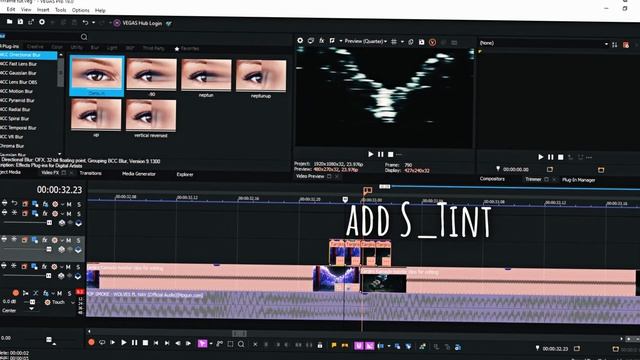Undo the last action in main toolbar
This screenshot has height=360, width=640.
85,22
